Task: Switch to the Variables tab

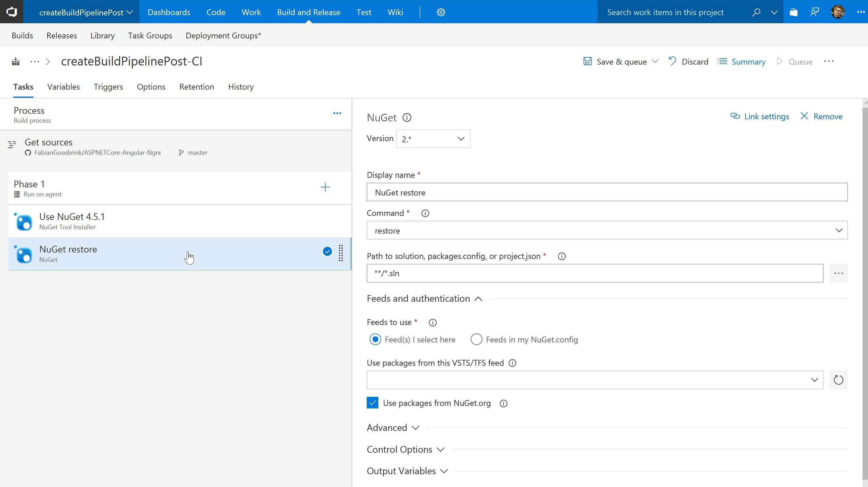Action: click(x=63, y=87)
